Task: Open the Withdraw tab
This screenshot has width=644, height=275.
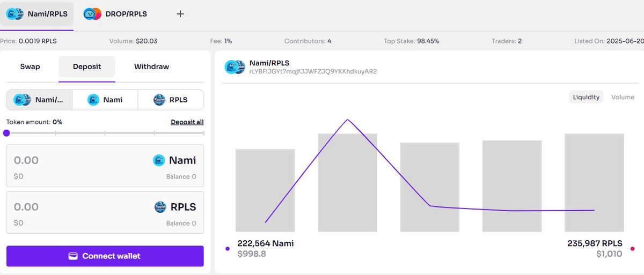Action: pos(151,67)
